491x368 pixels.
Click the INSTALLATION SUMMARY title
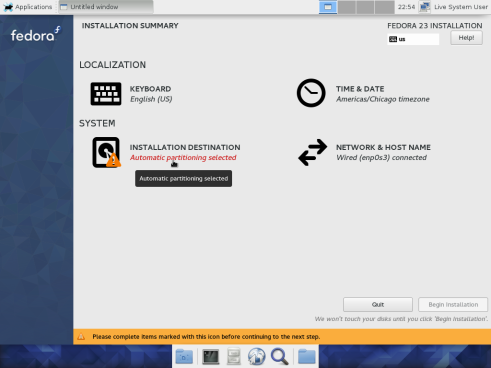point(130,26)
